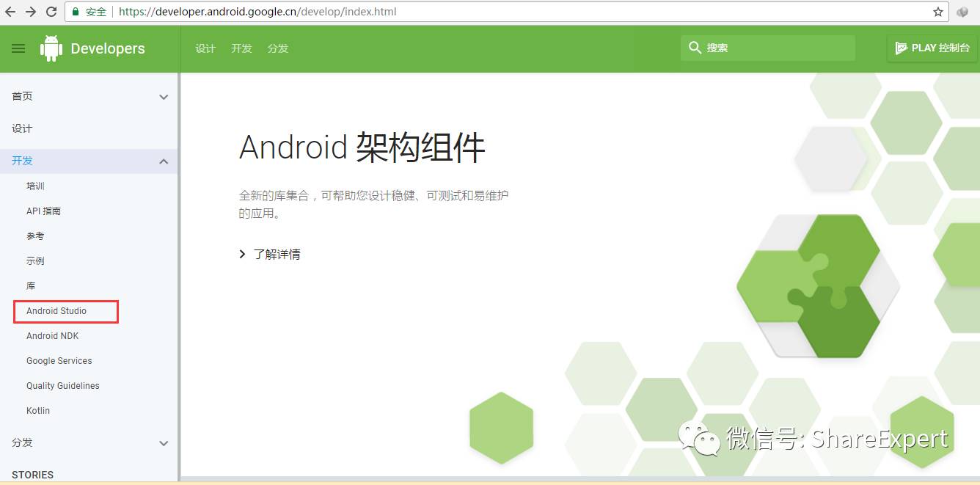This screenshot has width=980, height=485.
Task: Click the green padlock security icon
Action: (76, 12)
